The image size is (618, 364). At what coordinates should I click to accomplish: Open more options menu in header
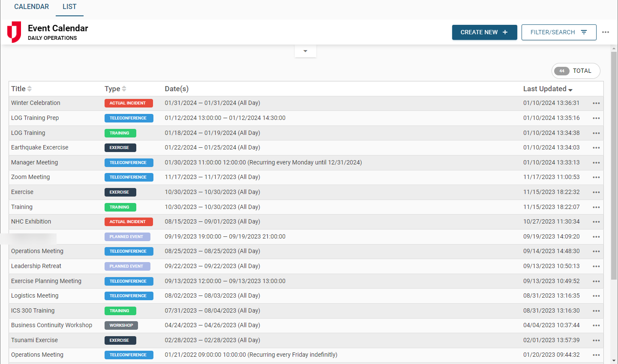point(605,32)
